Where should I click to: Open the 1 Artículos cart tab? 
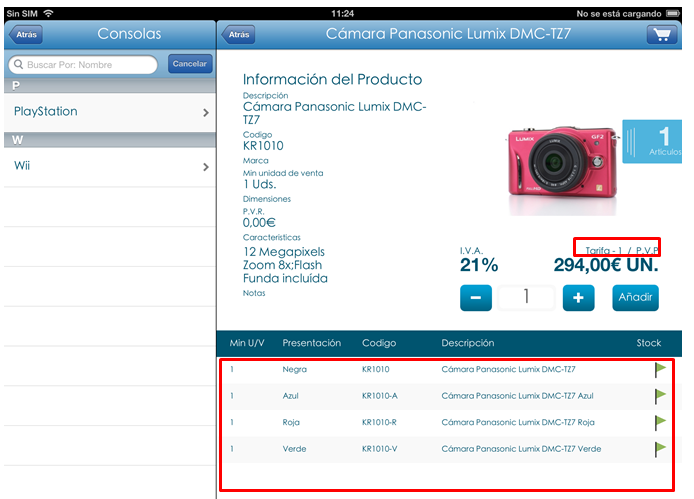(652, 142)
